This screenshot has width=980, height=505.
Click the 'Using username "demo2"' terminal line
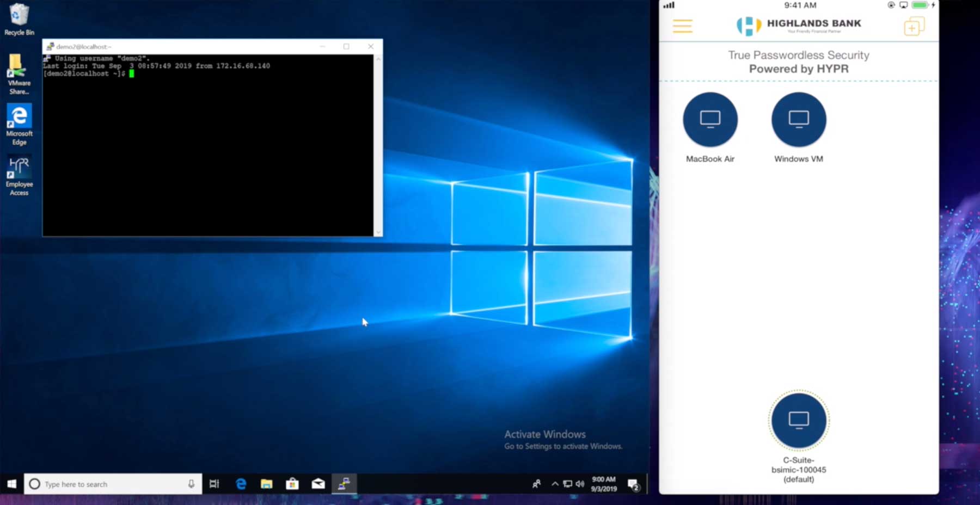point(102,58)
